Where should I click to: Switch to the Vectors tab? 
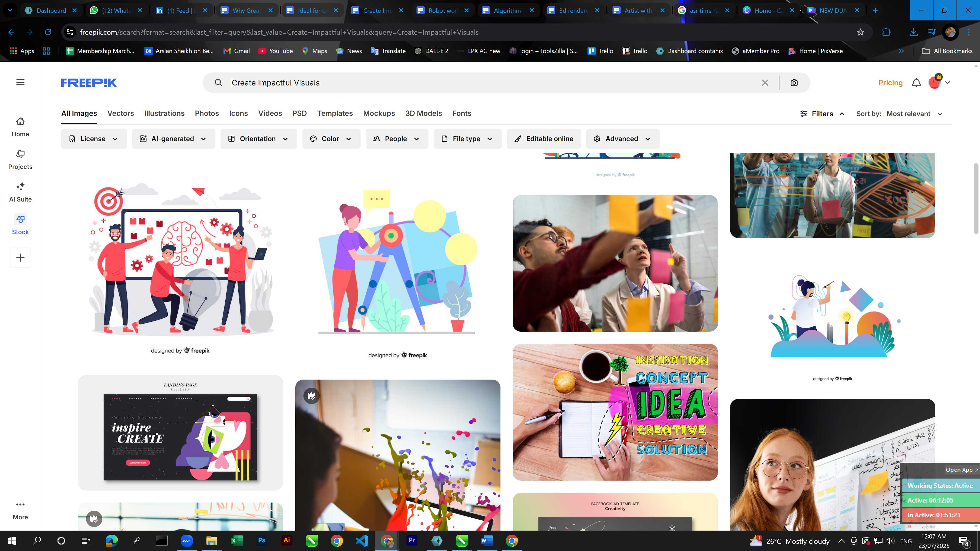(x=121, y=113)
